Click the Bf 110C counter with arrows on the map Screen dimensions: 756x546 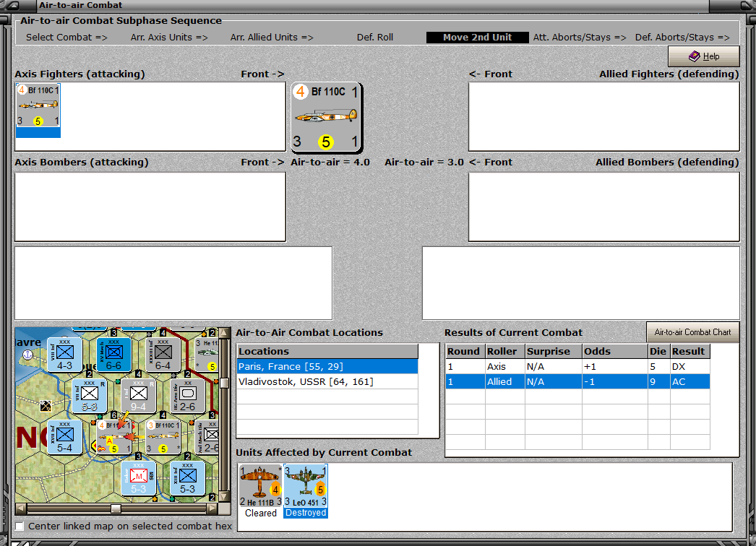[x=113, y=437]
